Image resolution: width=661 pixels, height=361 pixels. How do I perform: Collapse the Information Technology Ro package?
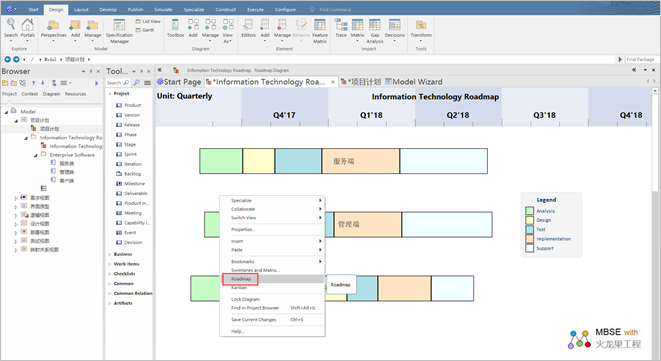(26, 138)
